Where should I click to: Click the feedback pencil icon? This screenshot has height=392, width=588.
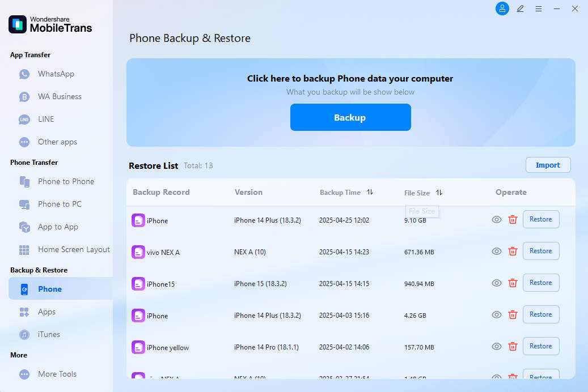pyautogui.click(x=520, y=8)
